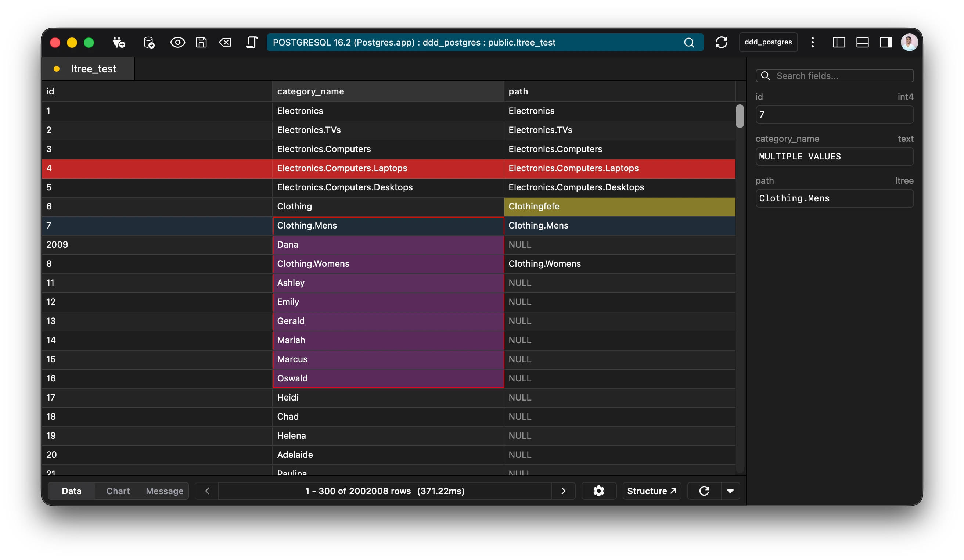Click the search icon in connection bar
The height and width of the screenshot is (560, 964).
689,43
